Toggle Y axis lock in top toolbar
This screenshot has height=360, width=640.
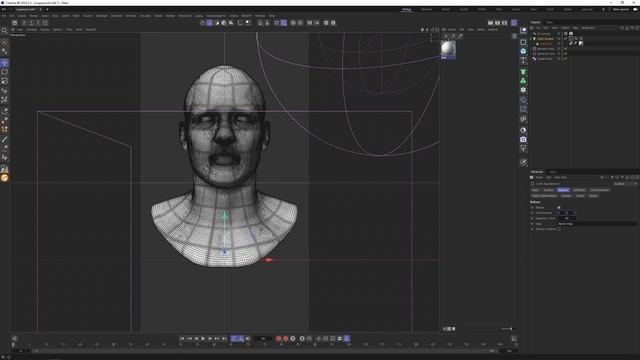31,23
